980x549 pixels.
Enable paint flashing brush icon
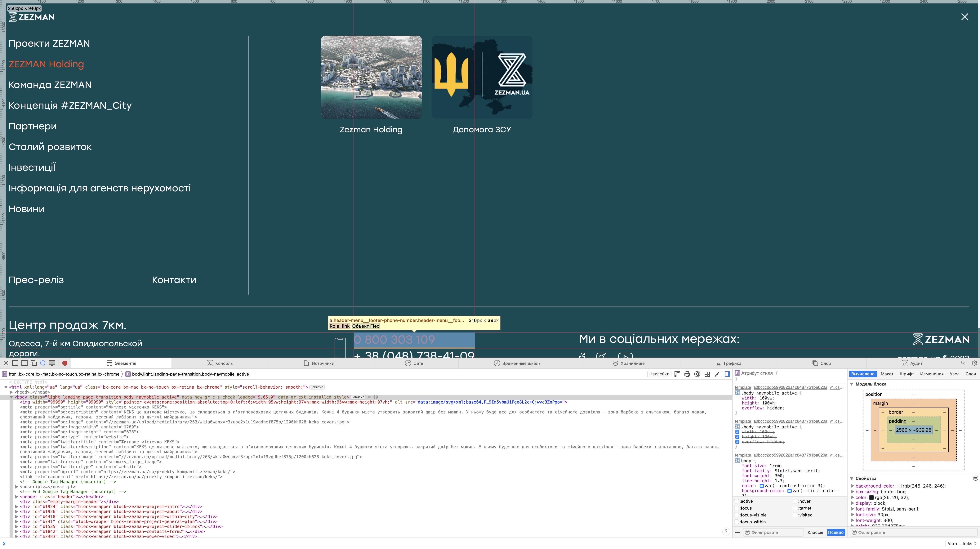(x=717, y=374)
